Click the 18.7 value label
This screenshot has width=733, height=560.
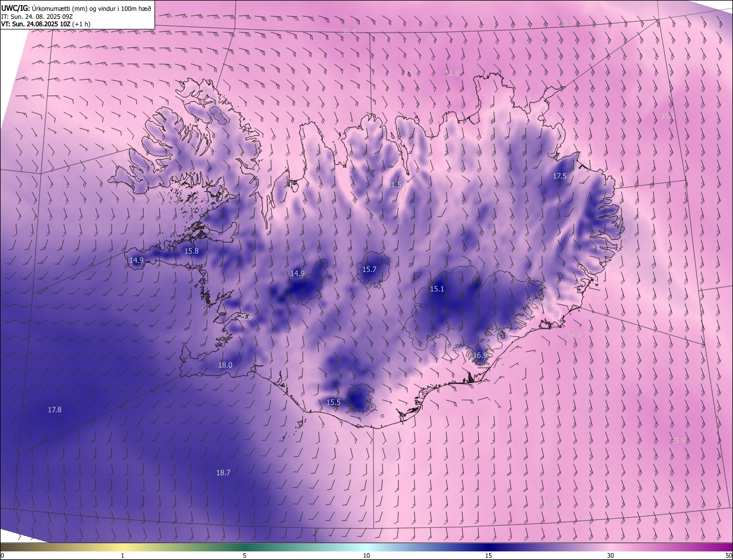click(x=223, y=472)
